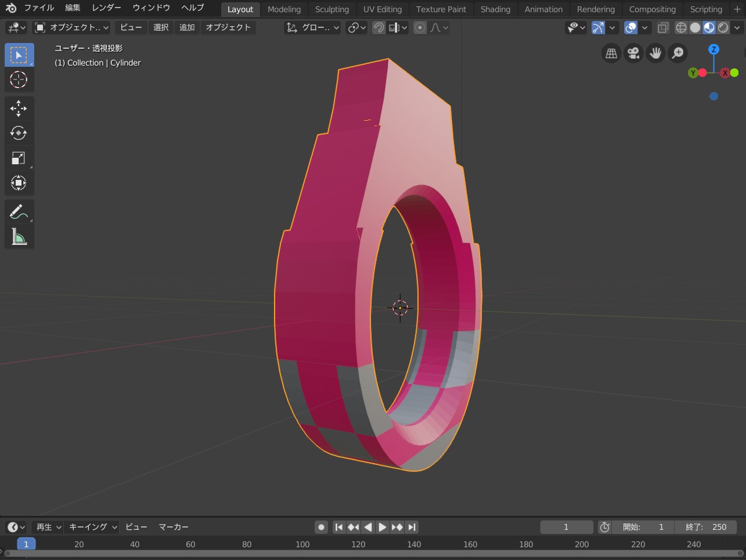Open the pivot point dropdown

(x=356, y=27)
